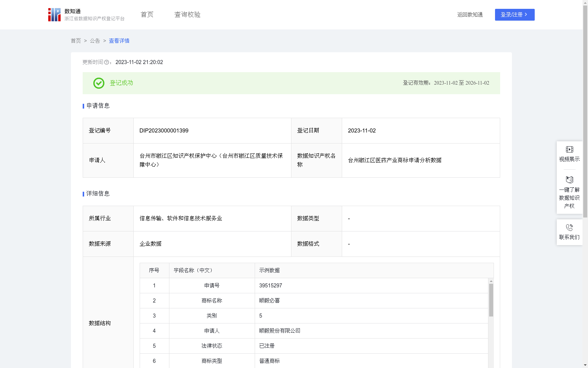Click update time 2023-11-02 21:20:02
The image size is (588, 368).
point(139,63)
